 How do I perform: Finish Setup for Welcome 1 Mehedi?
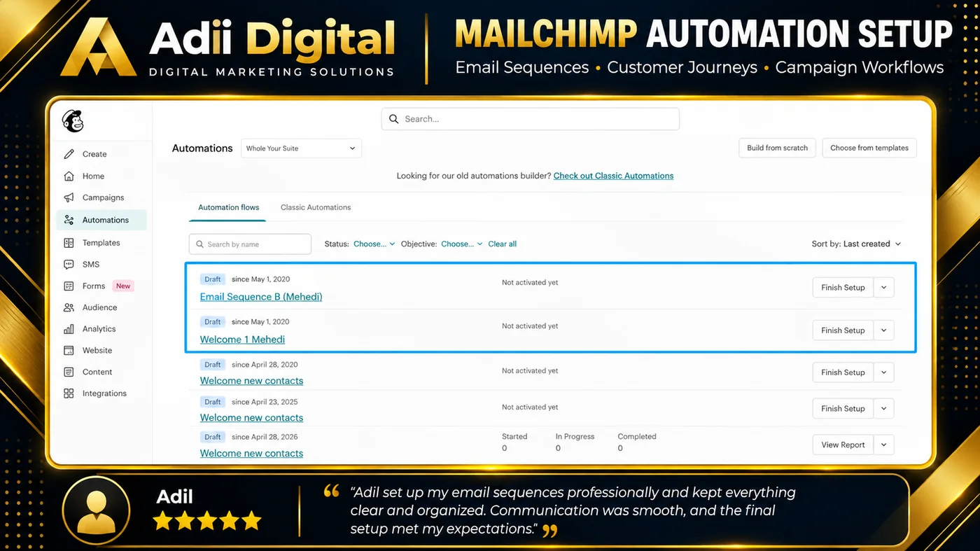tap(843, 330)
